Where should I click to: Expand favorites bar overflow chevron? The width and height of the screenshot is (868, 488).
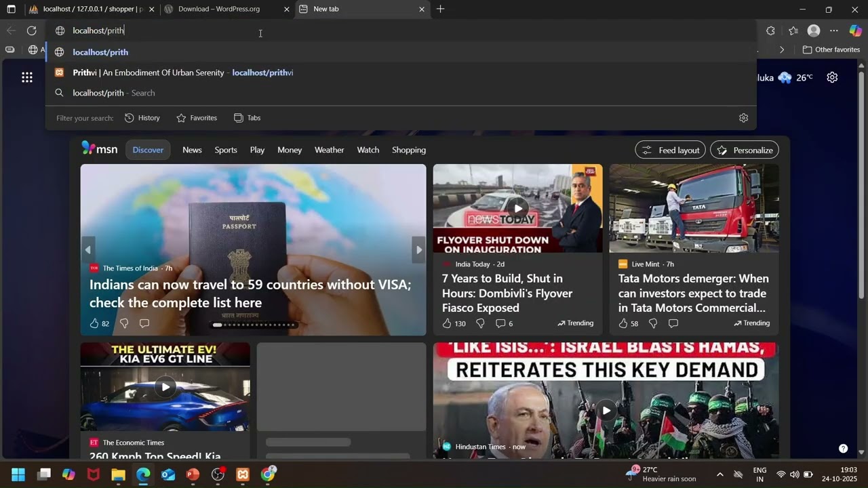pyautogui.click(x=782, y=49)
